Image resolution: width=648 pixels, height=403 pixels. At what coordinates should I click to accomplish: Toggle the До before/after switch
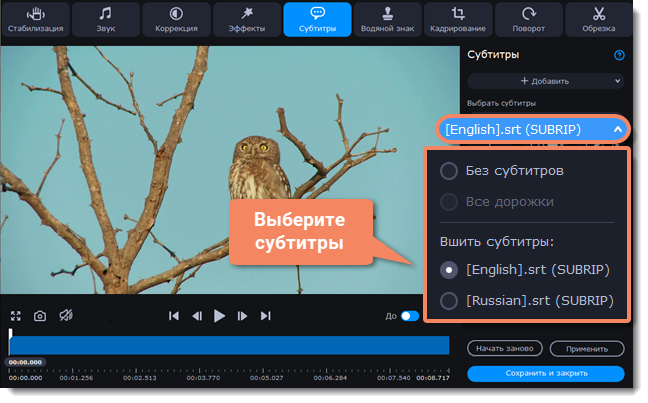409,316
